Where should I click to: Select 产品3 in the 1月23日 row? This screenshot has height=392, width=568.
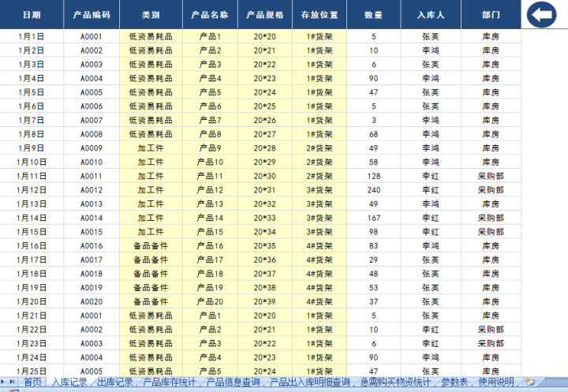pyautogui.click(x=210, y=343)
